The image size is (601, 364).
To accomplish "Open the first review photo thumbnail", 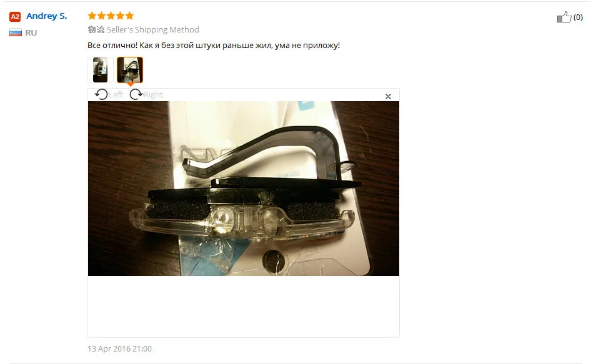I will (101, 70).
